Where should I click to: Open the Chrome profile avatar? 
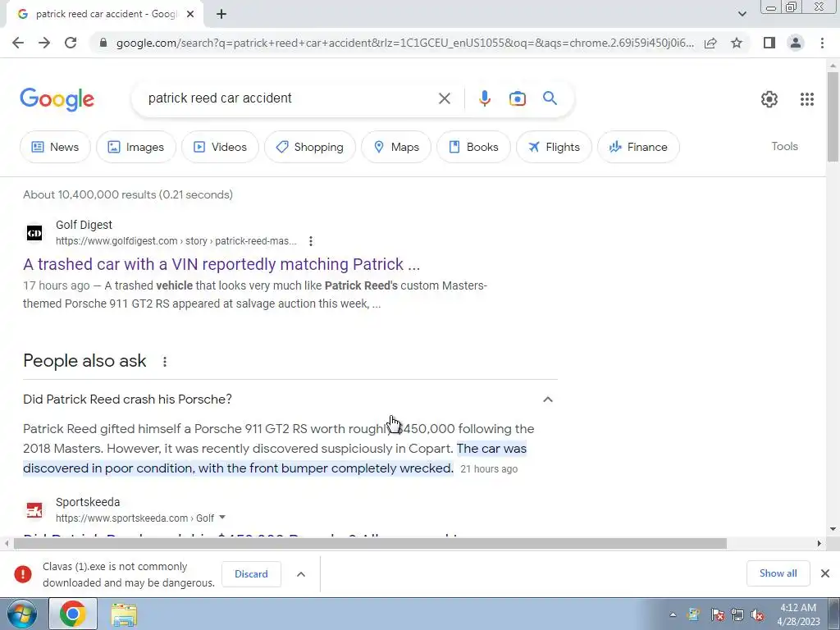[x=796, y=43]
